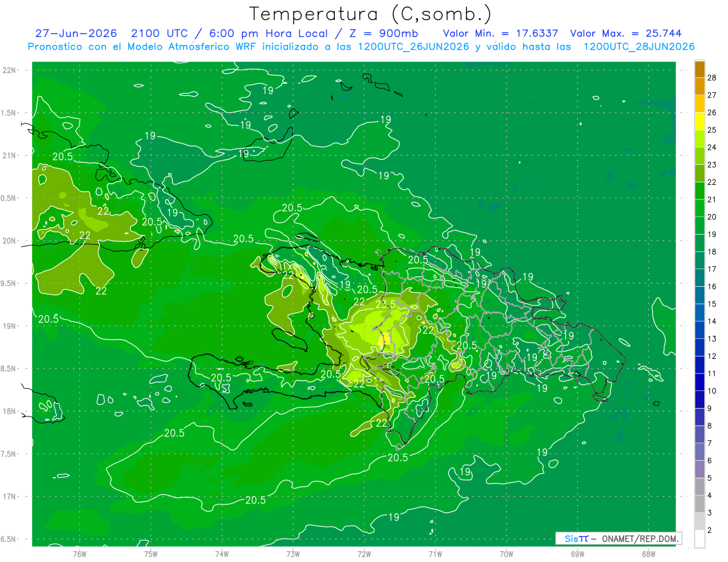Screen dimensions: 728x562
Task: Click the "28" value on color legend
Action: click(x=712, y=78)
